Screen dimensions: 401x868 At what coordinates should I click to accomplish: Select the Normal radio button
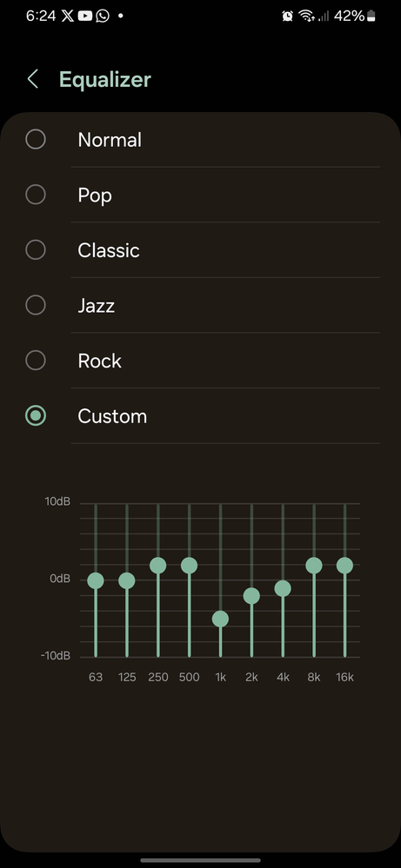[x=36, y=139]
